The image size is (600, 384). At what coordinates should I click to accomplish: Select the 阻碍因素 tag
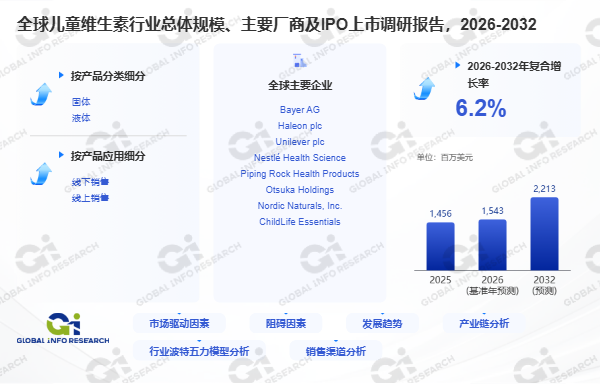pyautogui.click(x=286, y=324)
